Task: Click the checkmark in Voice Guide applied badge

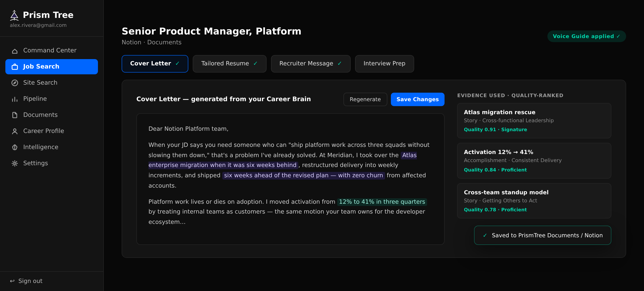Action: [x=618, y=36]
